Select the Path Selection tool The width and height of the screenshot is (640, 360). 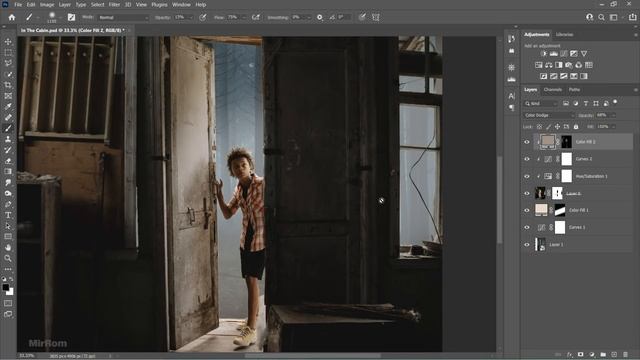click(x=8, y=226)
